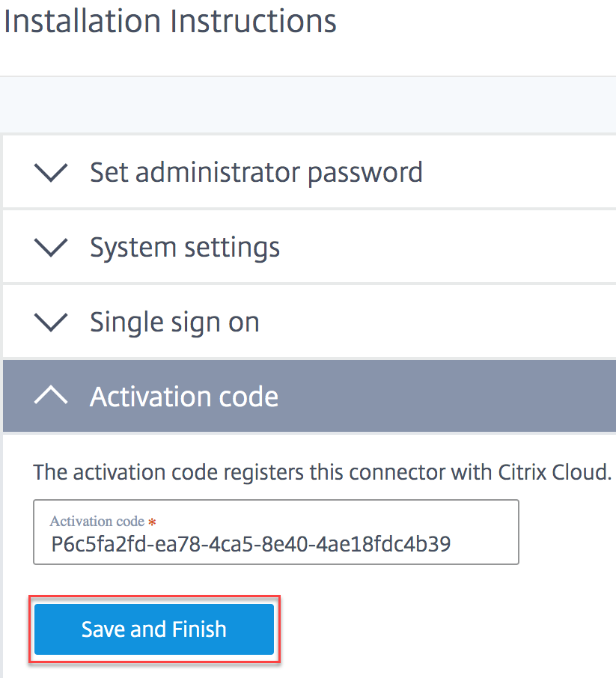Screen dimensions: 616x678
Task: Collapse the Activation code section chevron
Action: 51,397
